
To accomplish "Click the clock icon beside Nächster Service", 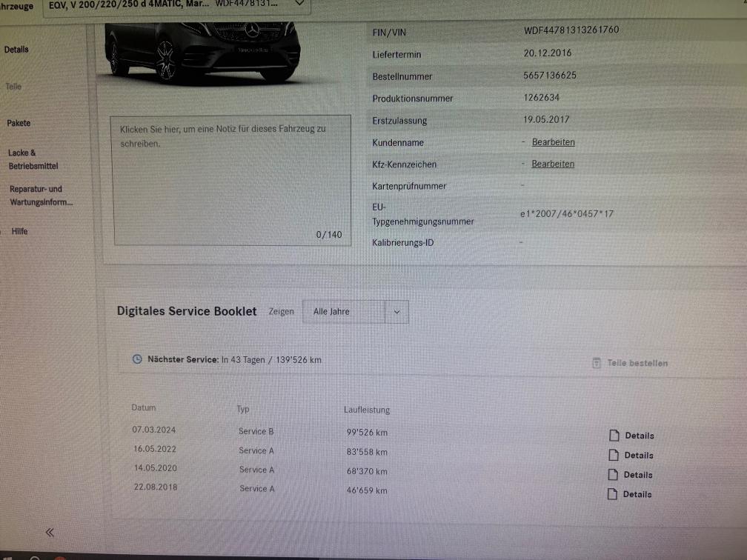I will pyautogui.click(x=136, y=359).
